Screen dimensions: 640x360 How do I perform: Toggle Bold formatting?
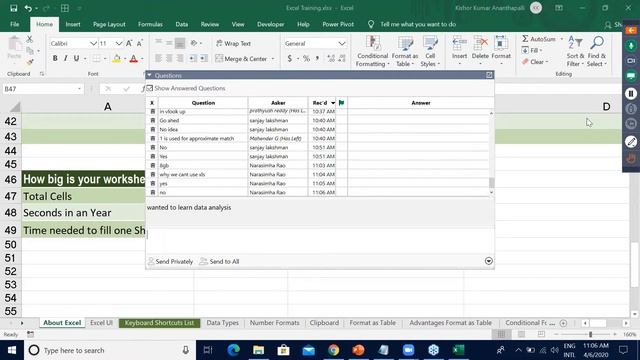click(x=55, y=58)
